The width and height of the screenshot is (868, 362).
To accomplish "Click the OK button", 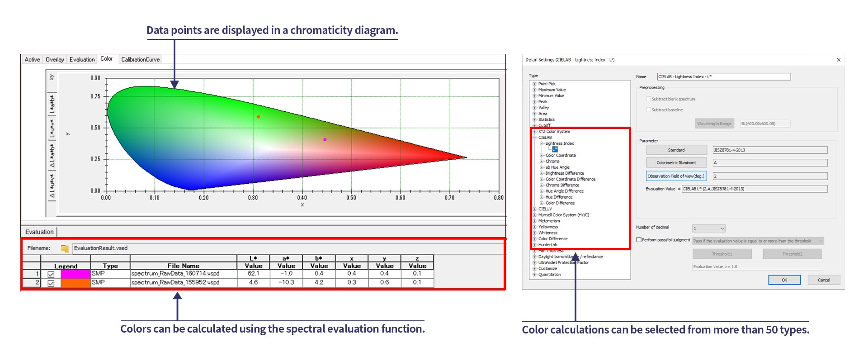I will click(x=784, y=280).
